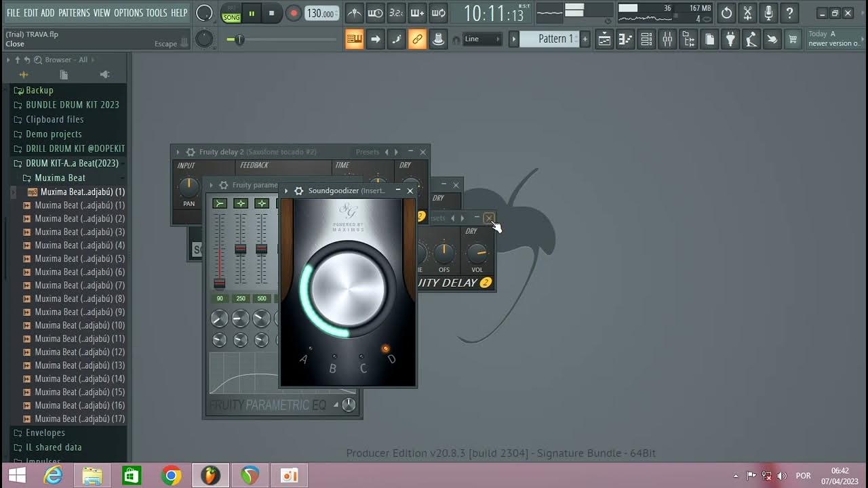The height and width of the screenshot is (488, 868).
Task: Open the OPTIONS menu
Action: (x=128, y=13)
